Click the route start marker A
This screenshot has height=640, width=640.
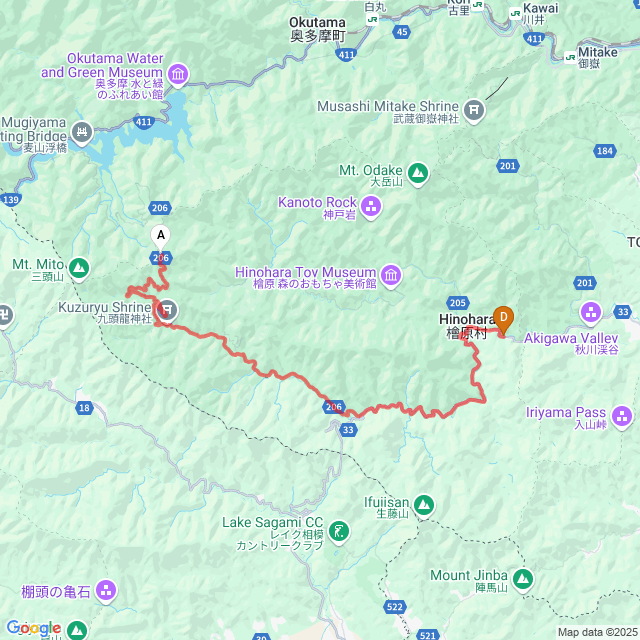(160, 238)
